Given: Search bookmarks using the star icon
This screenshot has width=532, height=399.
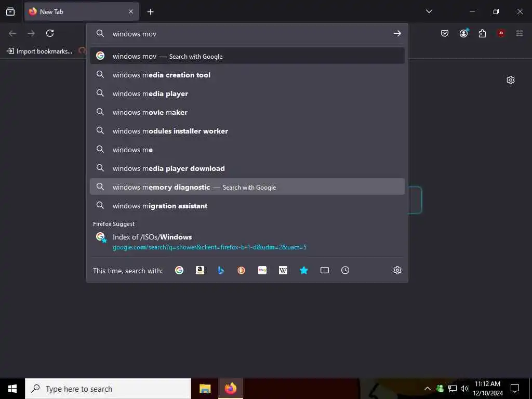Looking at the screenshot, I should (x=303, y=270).
